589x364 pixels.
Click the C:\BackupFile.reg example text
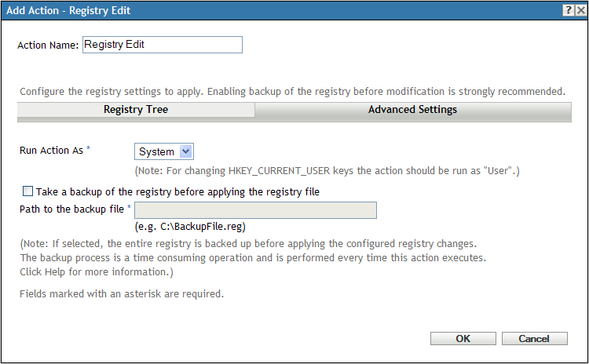pyautogui.click(x=191, y=227)
